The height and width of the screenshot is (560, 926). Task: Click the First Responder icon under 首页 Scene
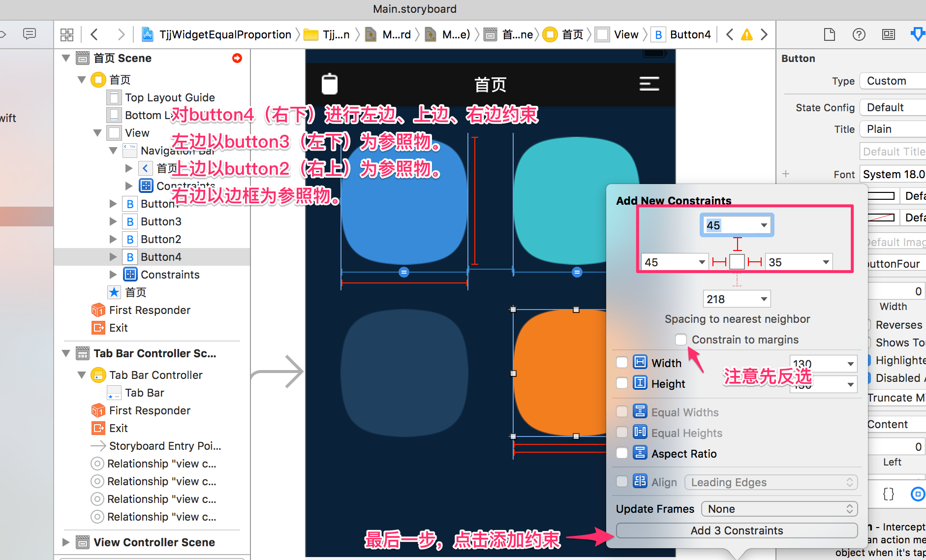pos(98,310)
